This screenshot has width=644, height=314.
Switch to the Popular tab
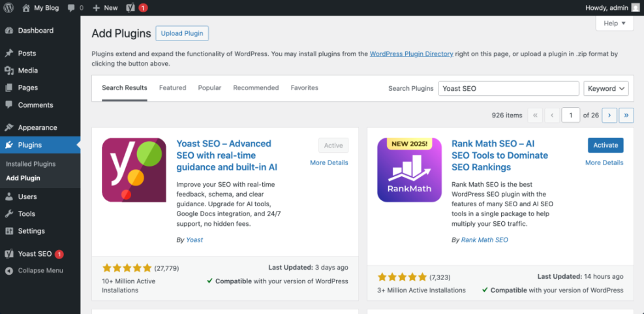[x=209, y=87]
